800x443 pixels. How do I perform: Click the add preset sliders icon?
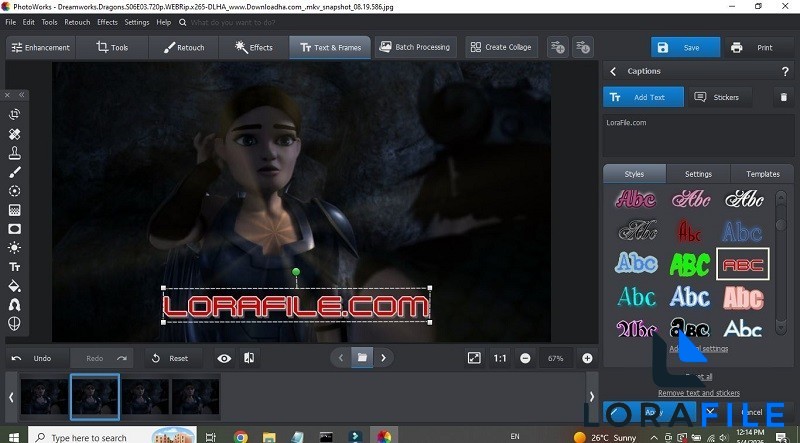558,47
